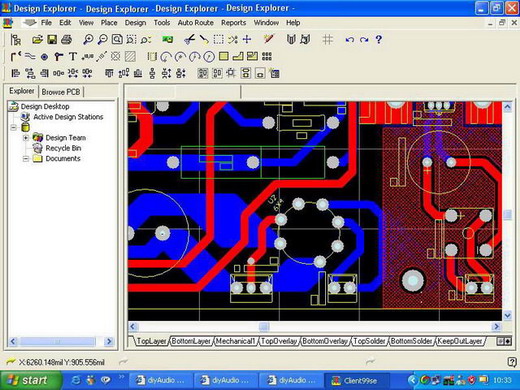
Task: Expand the Documents folder node
Action: point(26,159)
